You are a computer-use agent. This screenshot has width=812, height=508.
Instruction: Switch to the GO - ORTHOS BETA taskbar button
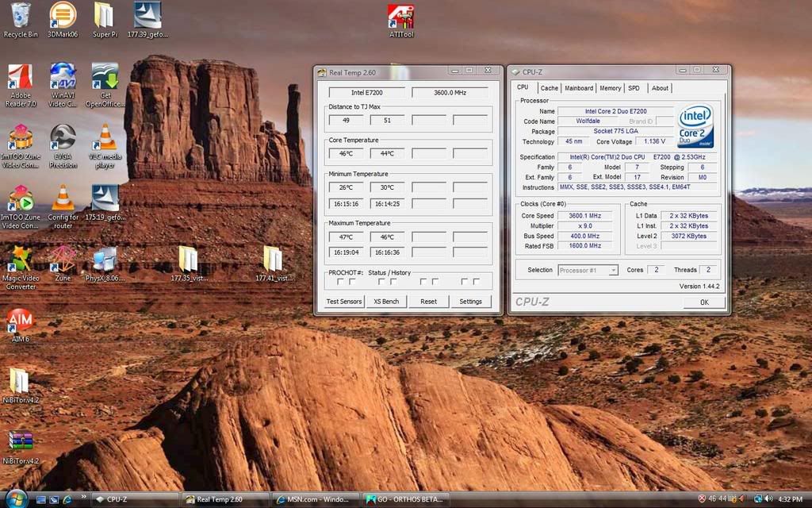(405, 500)
